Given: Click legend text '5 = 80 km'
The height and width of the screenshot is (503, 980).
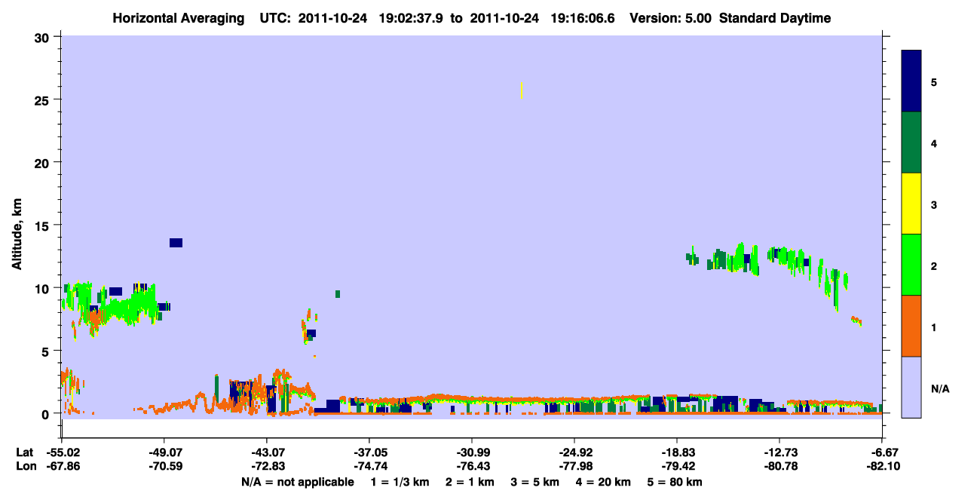Looking at the screenshot, I should coord(676,482).
